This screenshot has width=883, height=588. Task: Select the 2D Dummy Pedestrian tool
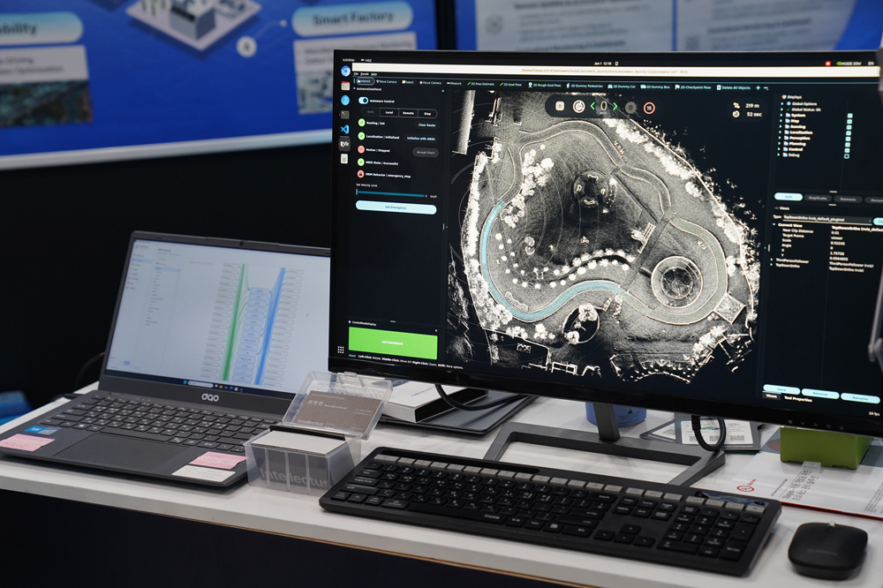[585, 86]
